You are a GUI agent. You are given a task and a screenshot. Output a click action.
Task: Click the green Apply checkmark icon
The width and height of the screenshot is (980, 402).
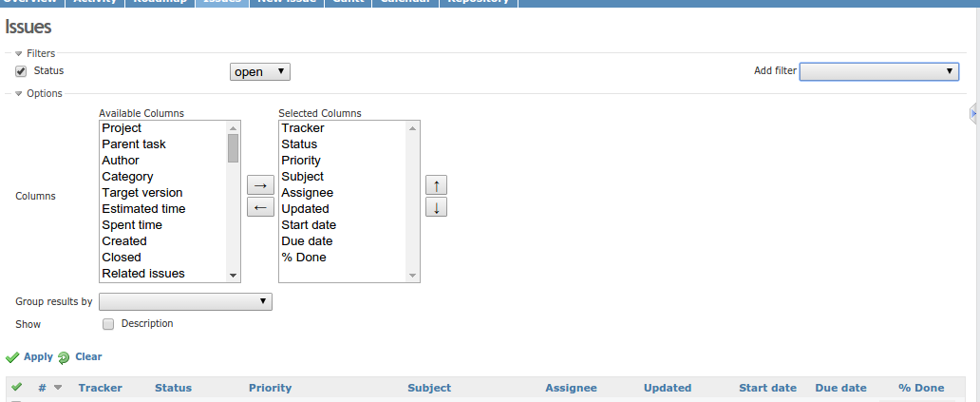[x=12, y=357]
